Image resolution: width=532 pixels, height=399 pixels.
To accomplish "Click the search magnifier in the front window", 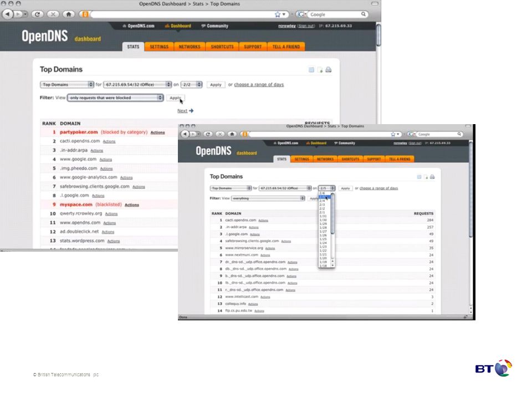I will 459,134.
